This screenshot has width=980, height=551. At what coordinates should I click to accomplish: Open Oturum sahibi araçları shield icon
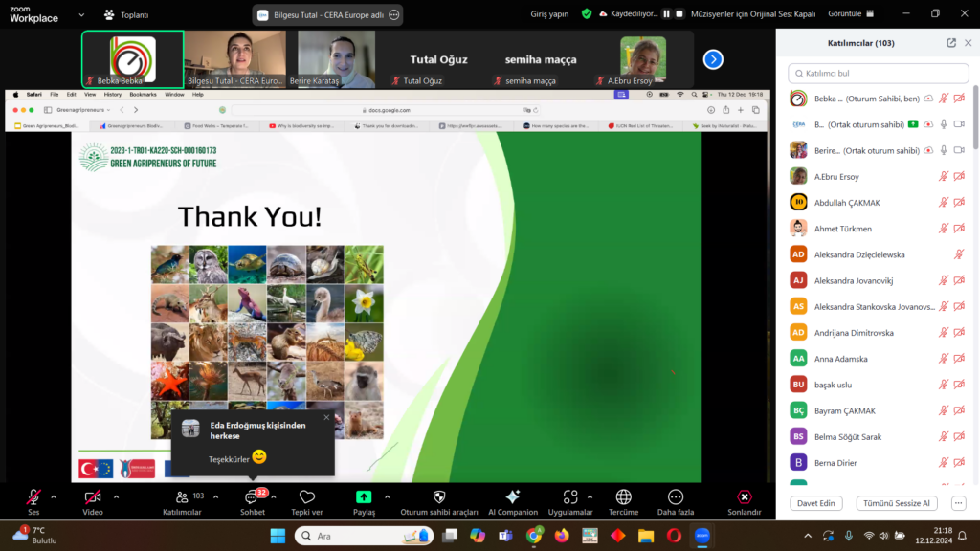pos(439,497)
